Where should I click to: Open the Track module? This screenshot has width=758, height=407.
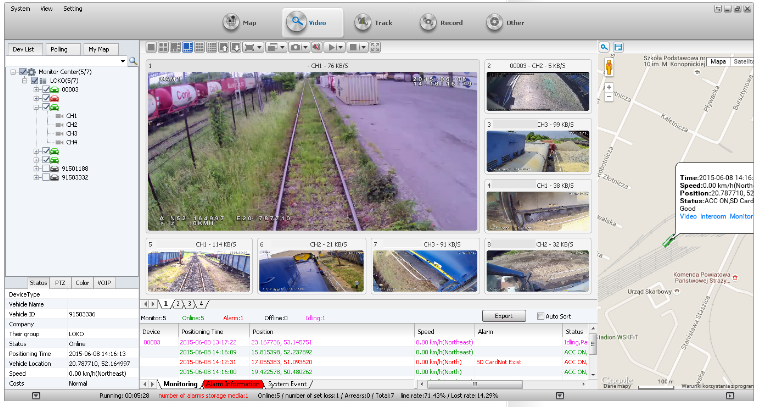pos(376,22)
